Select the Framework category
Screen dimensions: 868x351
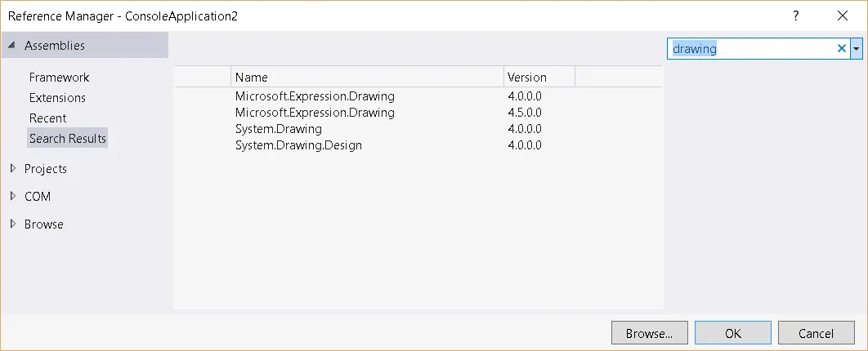point(59,78)
